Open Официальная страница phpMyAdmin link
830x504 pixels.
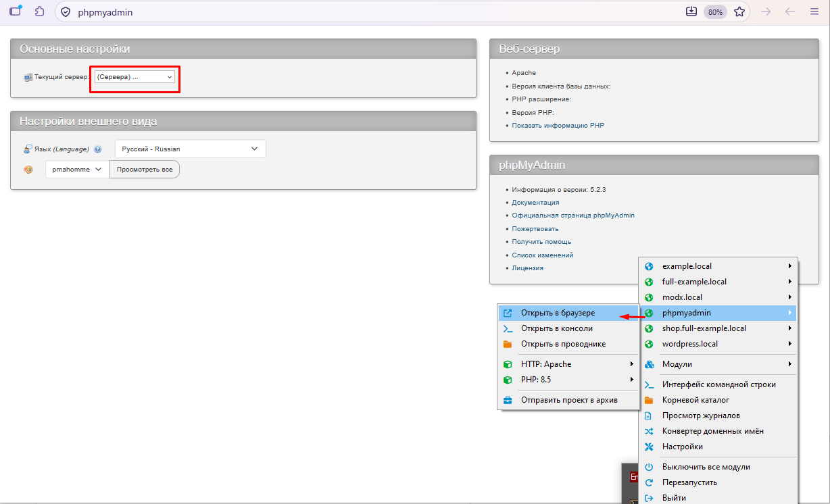coord(573,216)
